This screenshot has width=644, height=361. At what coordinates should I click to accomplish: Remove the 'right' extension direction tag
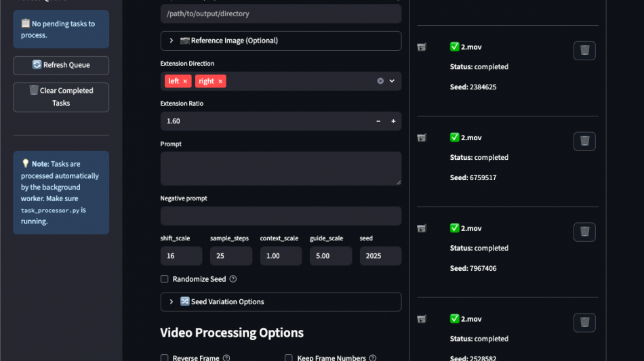point(220,81)
